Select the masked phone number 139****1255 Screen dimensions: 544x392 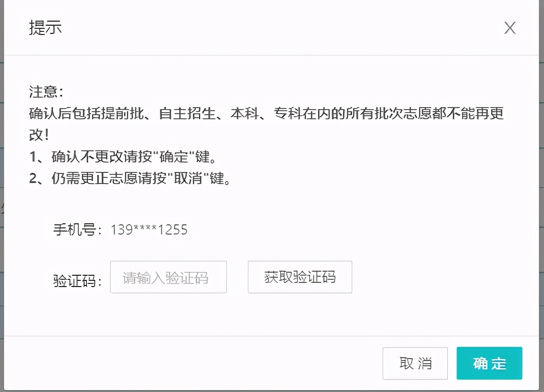pos(149,229)
